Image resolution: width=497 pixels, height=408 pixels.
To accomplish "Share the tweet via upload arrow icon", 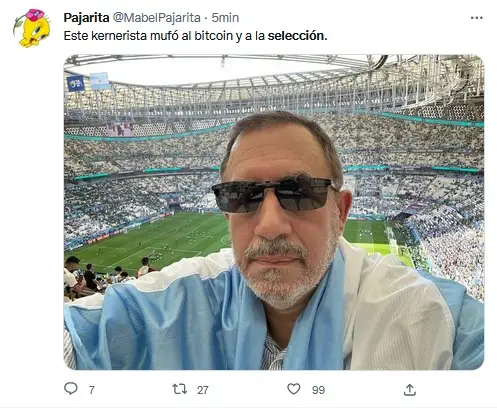I will [410, 390].
